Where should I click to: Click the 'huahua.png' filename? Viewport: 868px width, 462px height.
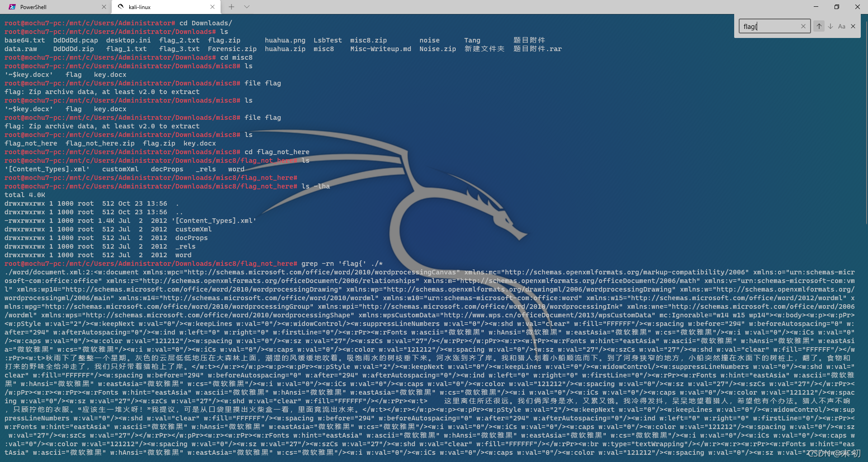click(x=285, y=40)
